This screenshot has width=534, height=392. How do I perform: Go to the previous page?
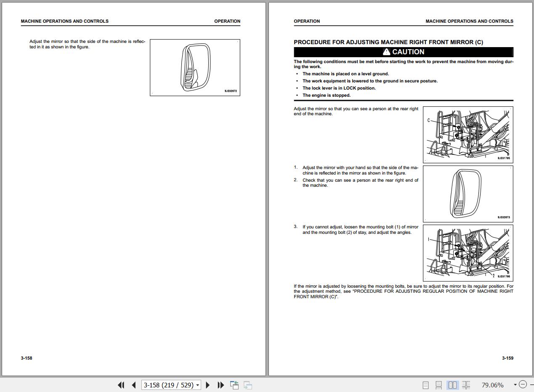(x=134, y=385)
